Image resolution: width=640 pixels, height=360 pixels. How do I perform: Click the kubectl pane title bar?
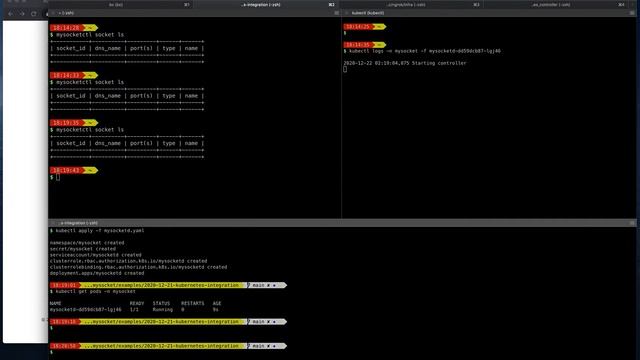489,13
